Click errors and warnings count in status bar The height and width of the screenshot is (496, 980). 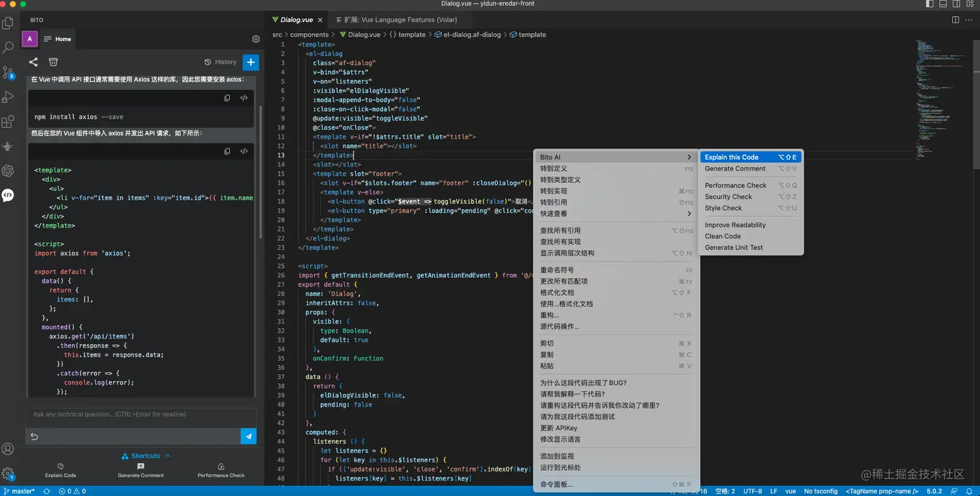point(72,491)
